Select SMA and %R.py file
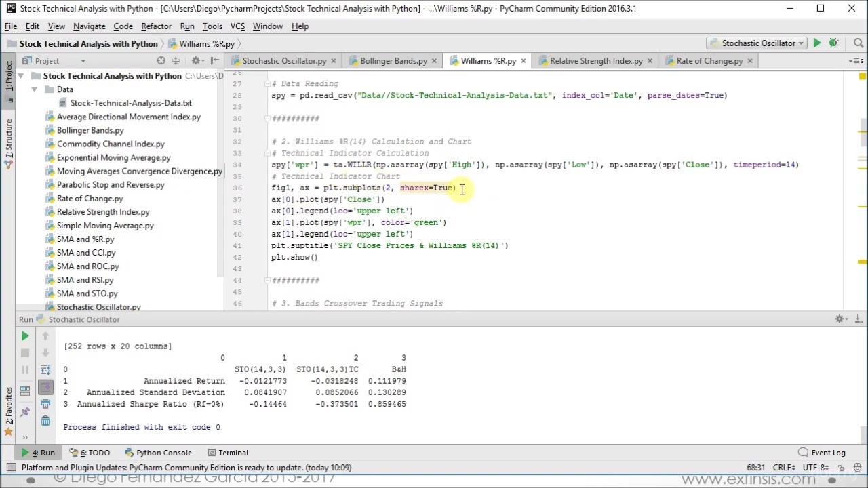The image size is (868, 488). point(85,239)
